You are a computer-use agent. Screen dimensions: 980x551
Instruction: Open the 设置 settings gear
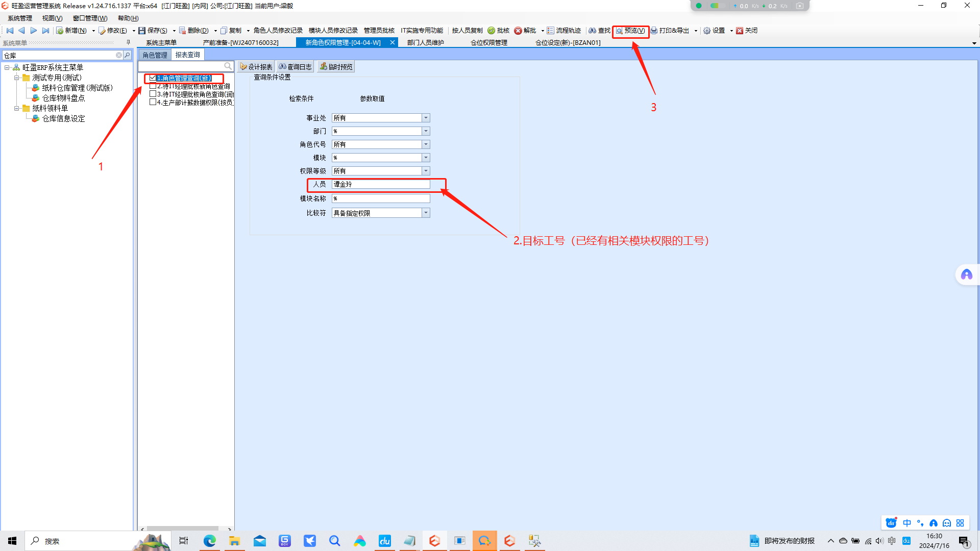click(714, 31)
